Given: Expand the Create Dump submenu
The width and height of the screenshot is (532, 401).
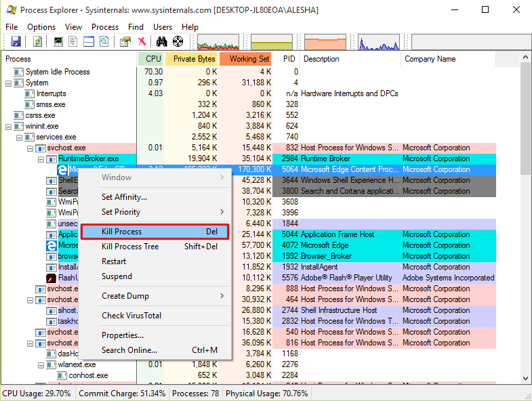Looking at the screenshot, I should (157, 296).
